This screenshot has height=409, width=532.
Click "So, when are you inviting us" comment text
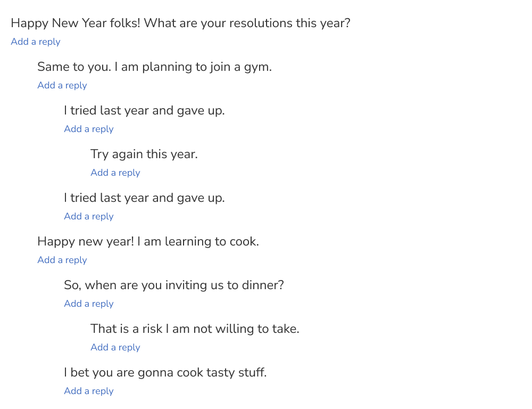coord(174,285)
